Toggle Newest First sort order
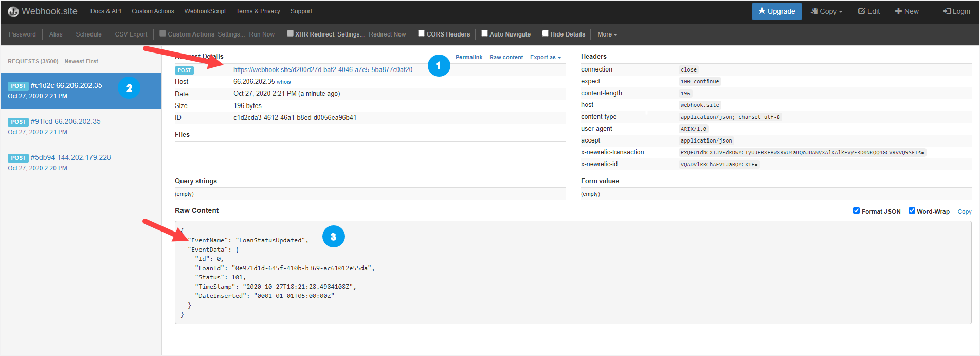This screenshot has height=356, width=980. coord(81,61)
